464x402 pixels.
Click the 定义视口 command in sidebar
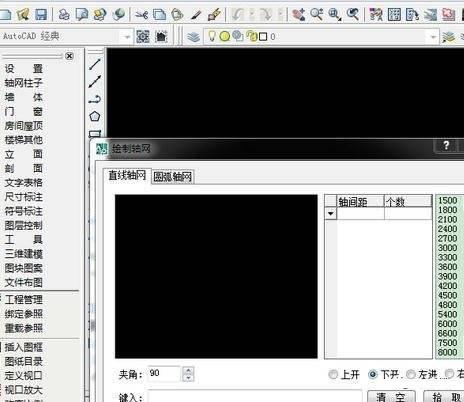click(23, 376)
